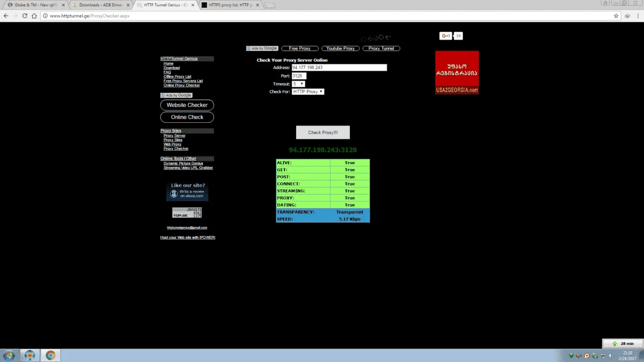
Task: Click the green 94.177.198.243:3128 result heading
Action: coord(323,150)
